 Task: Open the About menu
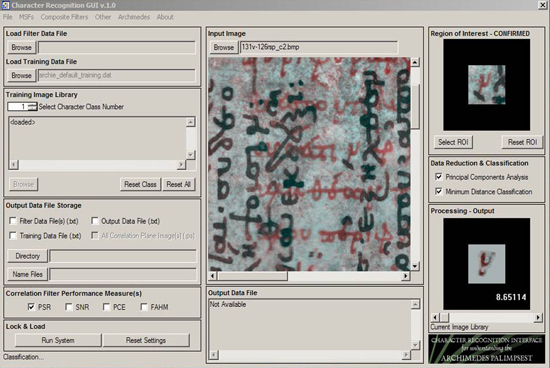click(x=165, y=17)
